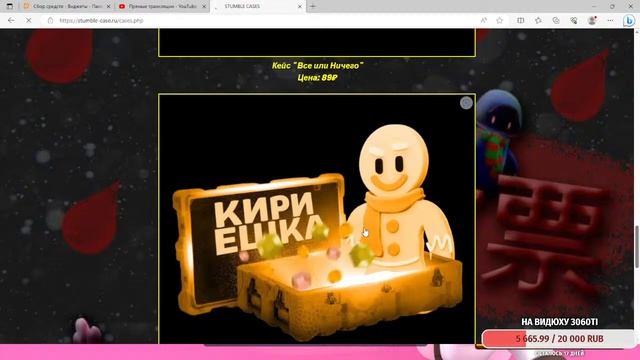Open the user profile avatar
This screenshot has width=640, height=360.
[592, 20]
